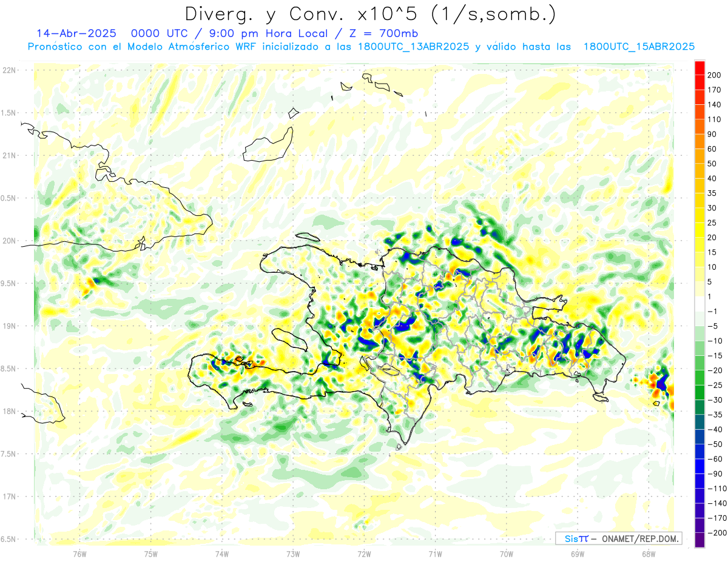Click the colorbar value "140"

(x=714, y=105)
